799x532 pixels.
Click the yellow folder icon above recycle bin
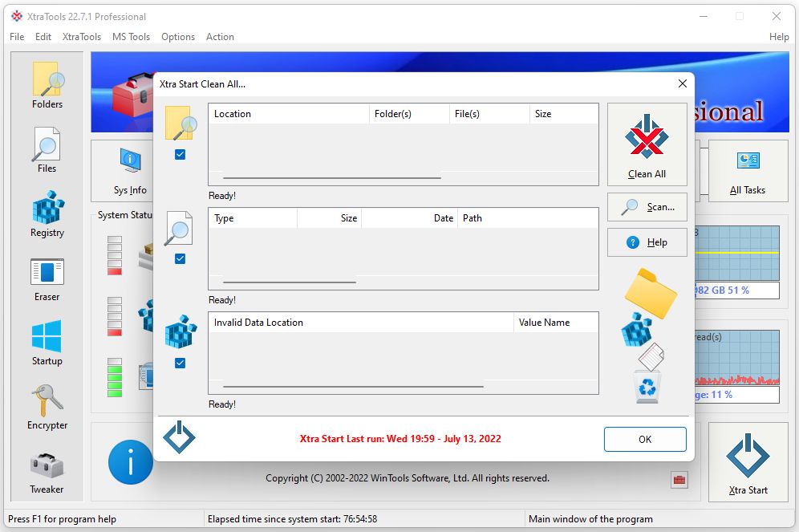tap(651, 293)
